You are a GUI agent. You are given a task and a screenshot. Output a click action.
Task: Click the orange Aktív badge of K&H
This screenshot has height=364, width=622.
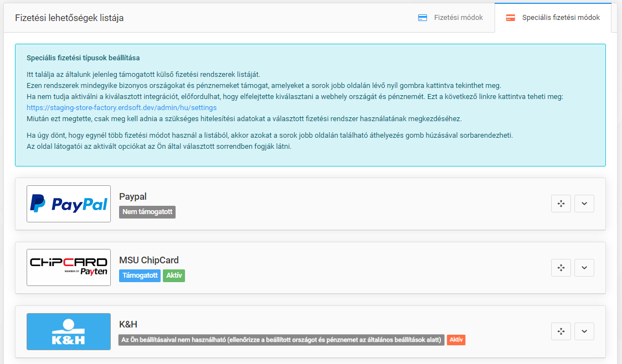pos(456,340)
